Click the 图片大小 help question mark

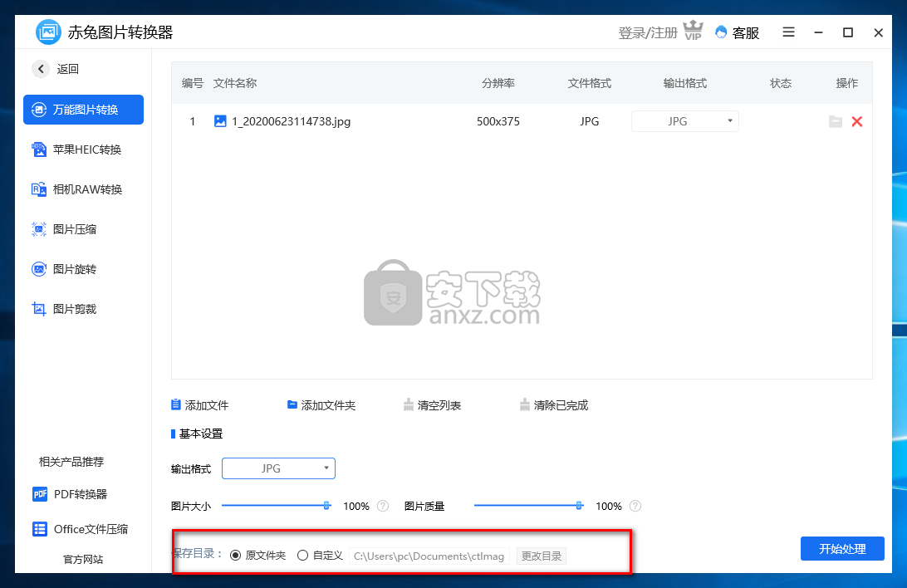coord(383,506)
